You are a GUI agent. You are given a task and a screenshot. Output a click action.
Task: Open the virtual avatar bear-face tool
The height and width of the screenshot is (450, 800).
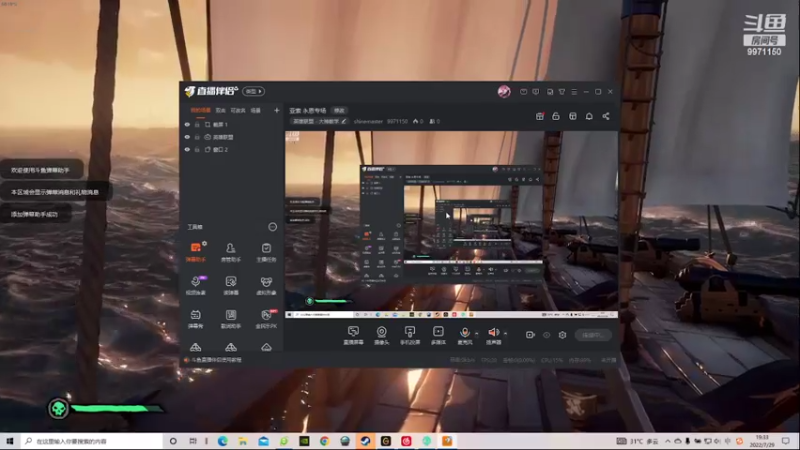(266, 285)
